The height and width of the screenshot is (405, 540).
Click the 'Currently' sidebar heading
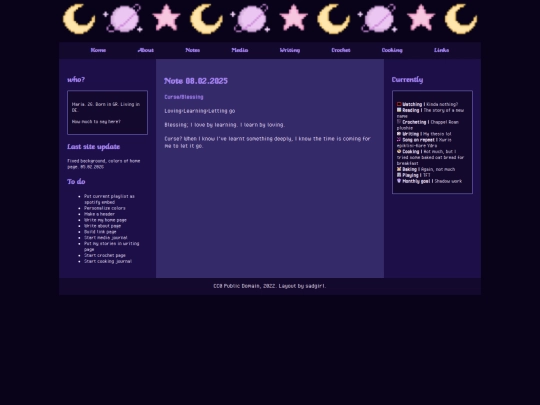coord(407,80)
